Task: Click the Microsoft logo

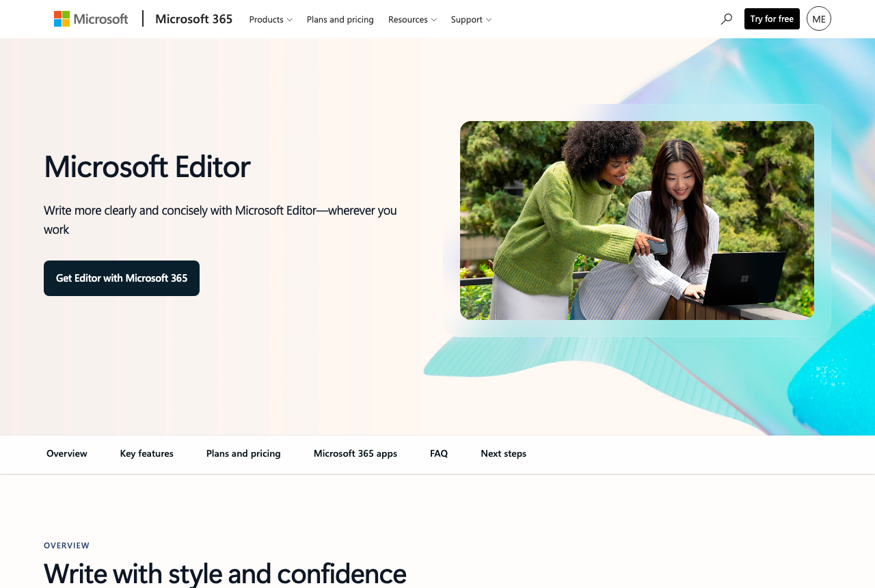Action: 91,19
